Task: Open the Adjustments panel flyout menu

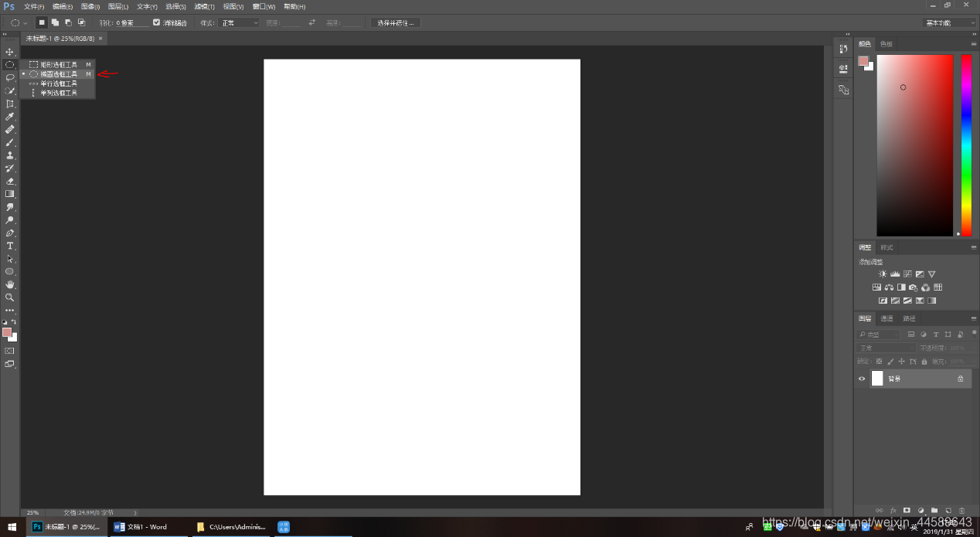Action: tap(974, 247)
